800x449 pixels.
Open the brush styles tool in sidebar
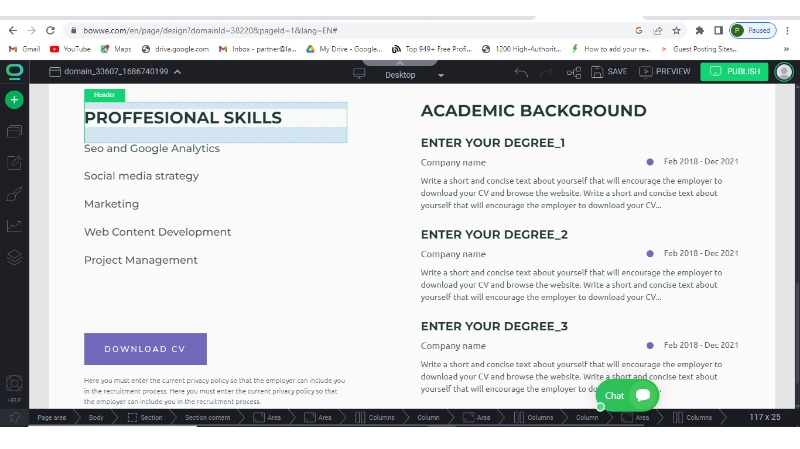14,194
